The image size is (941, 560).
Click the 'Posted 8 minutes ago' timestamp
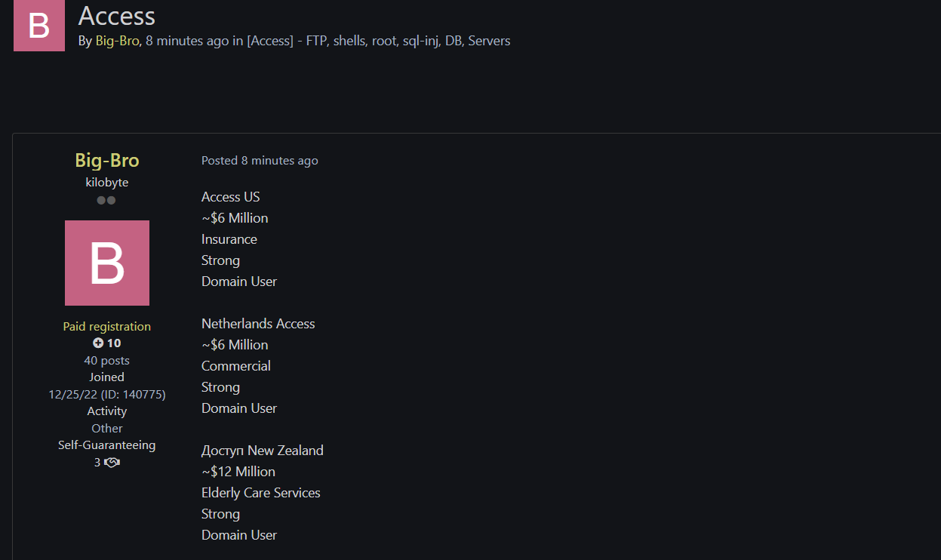pos(260,161)
